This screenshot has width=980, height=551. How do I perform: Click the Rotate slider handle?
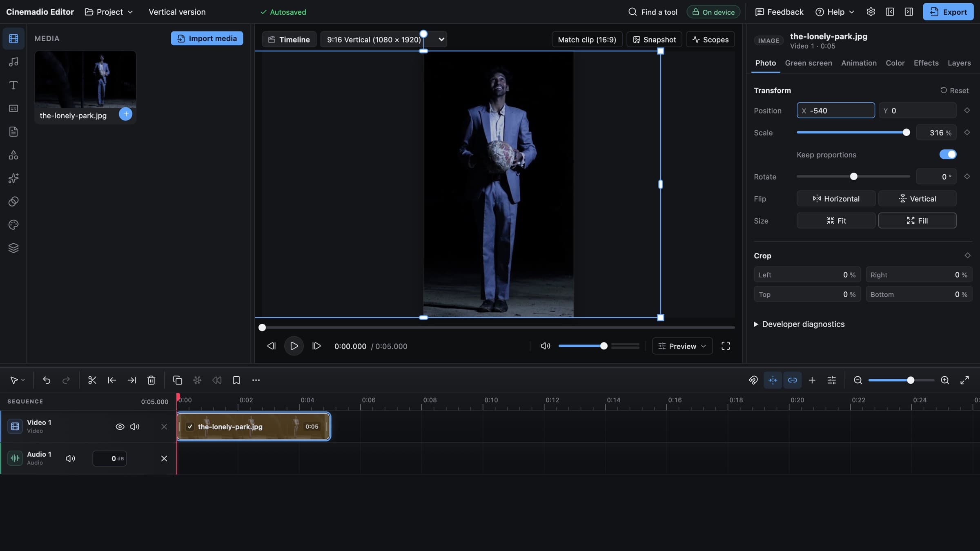(853, 177)
